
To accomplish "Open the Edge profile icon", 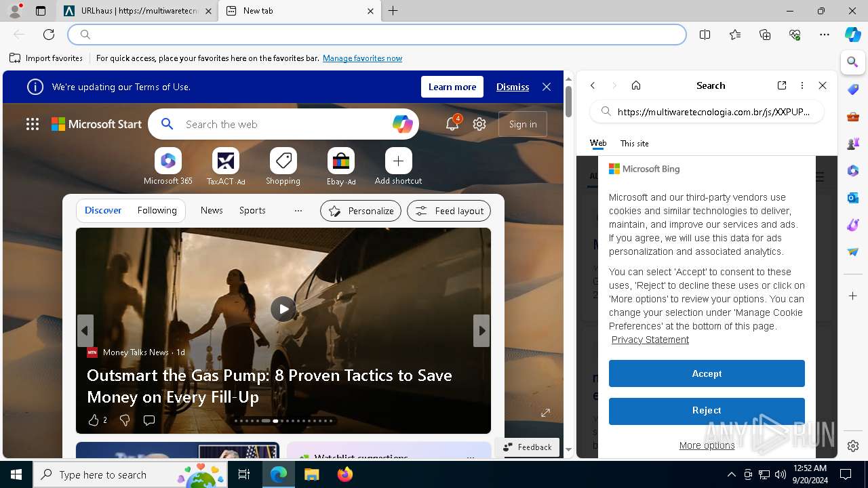I will [x=15, y=11].
